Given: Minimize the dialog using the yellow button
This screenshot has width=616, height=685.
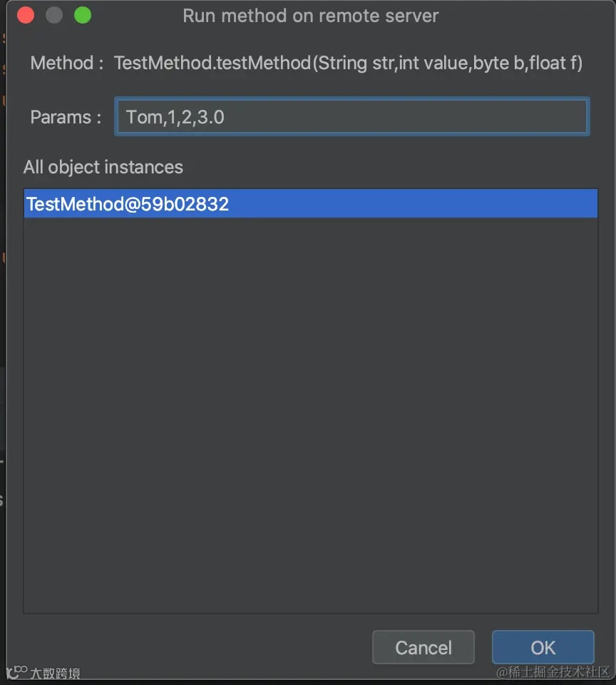Looking at the screenshot, I should pyautogui.click(x=54, y=15).
